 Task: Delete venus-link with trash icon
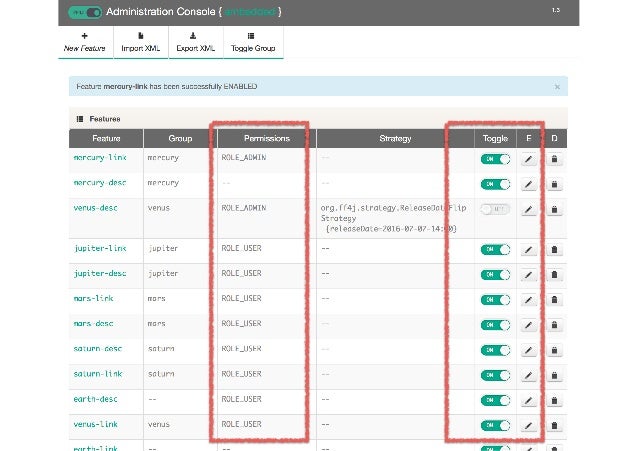click(554, 425)
